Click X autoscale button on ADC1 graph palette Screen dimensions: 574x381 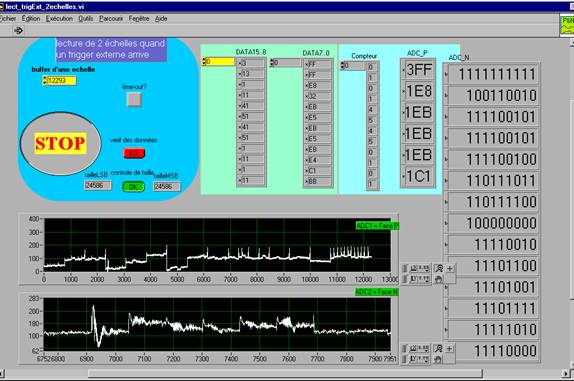pyautogui.click(x=413, y=269)
